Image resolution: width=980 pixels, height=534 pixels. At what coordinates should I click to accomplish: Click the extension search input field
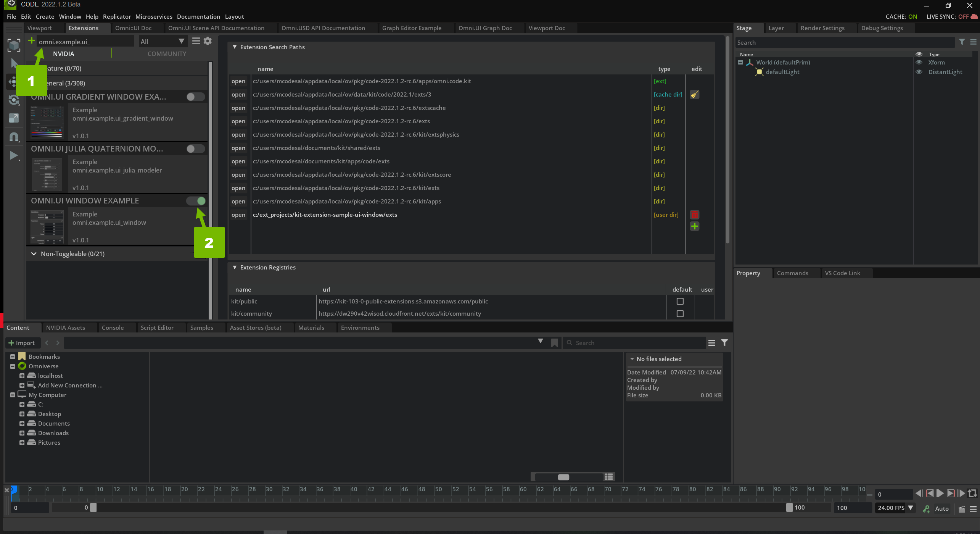[85, 42]
